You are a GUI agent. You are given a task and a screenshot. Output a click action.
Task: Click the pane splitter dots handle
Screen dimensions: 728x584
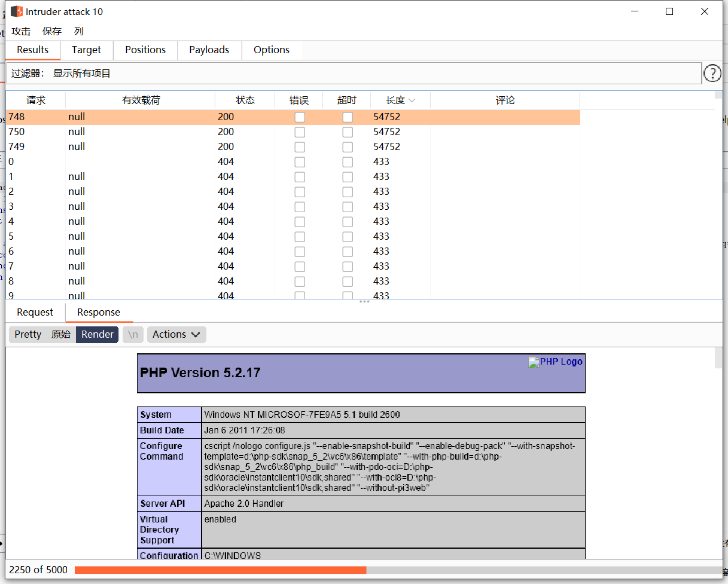click(x=364, y=301)
